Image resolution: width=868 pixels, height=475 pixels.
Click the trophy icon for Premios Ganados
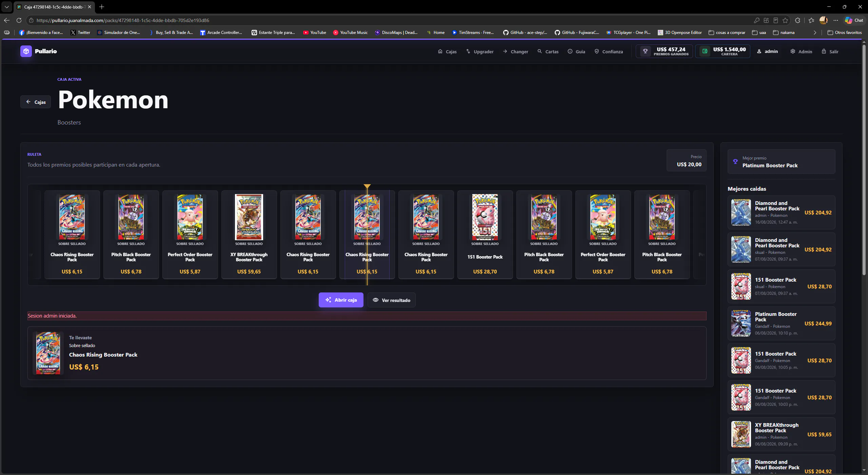pyautogui.click(x=645, y=51)
